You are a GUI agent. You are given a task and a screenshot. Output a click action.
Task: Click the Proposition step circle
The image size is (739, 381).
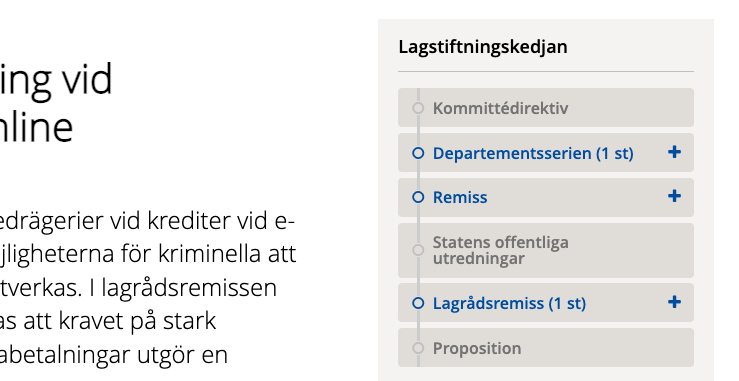click(x=418, y=348)
